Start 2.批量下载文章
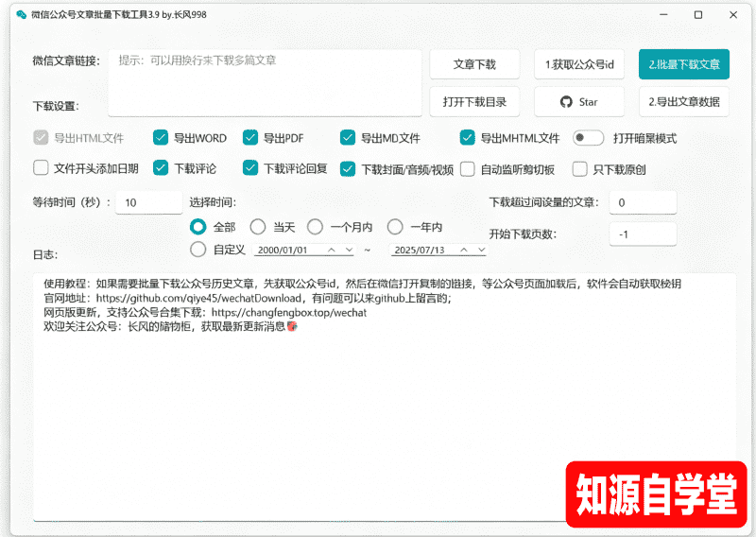 (683, 64)
